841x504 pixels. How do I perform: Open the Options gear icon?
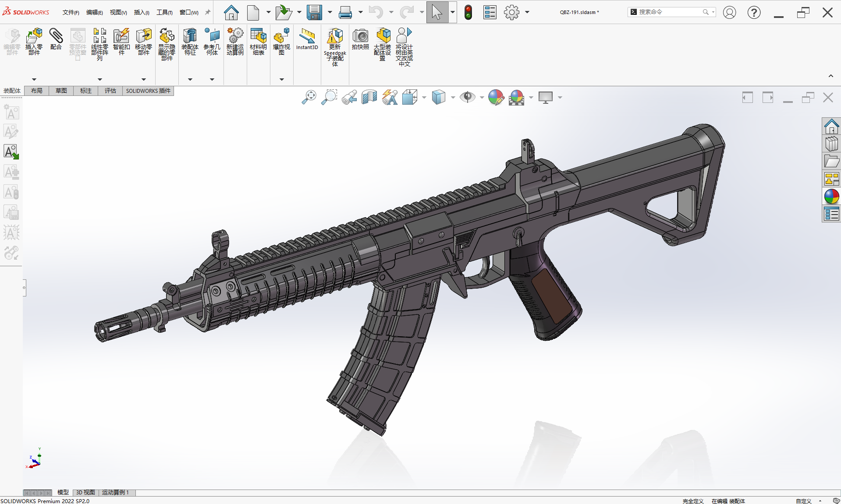click(x=511, y=12)
